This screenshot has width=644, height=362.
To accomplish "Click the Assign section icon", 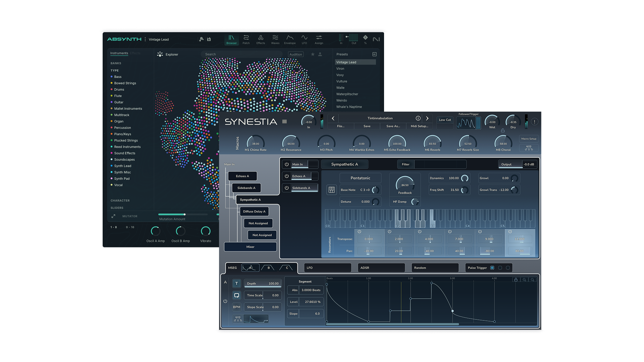I will 319,39.
